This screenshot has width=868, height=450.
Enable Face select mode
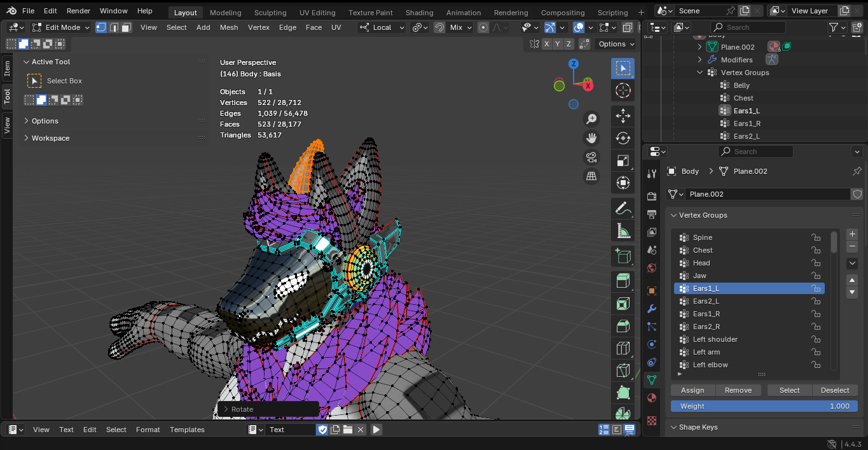[126, 27]
